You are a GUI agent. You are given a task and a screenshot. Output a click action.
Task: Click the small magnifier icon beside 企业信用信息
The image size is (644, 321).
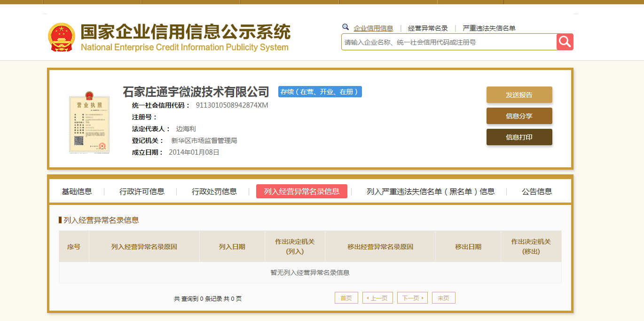point(346,27)
